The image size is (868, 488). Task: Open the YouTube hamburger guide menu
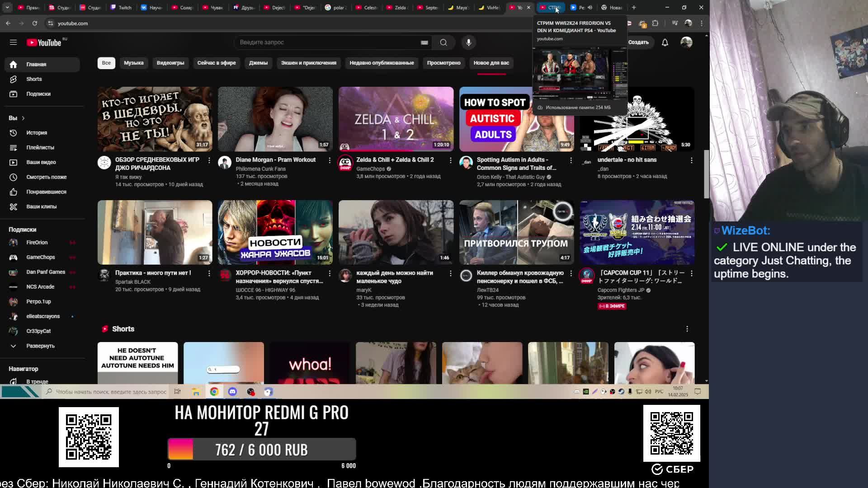(13, 42)
